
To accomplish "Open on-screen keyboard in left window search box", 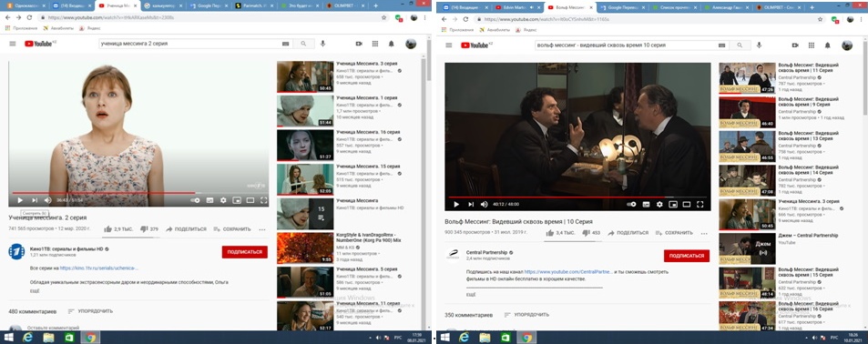I will (x=286, y=44).
